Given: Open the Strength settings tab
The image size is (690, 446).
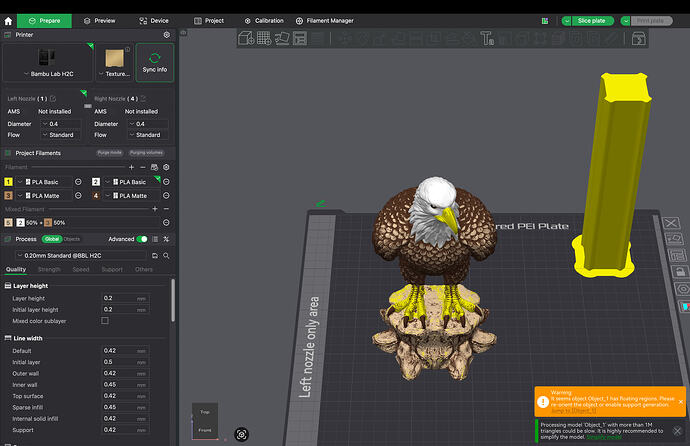Looking at the screenshot, I should (49, 269).
